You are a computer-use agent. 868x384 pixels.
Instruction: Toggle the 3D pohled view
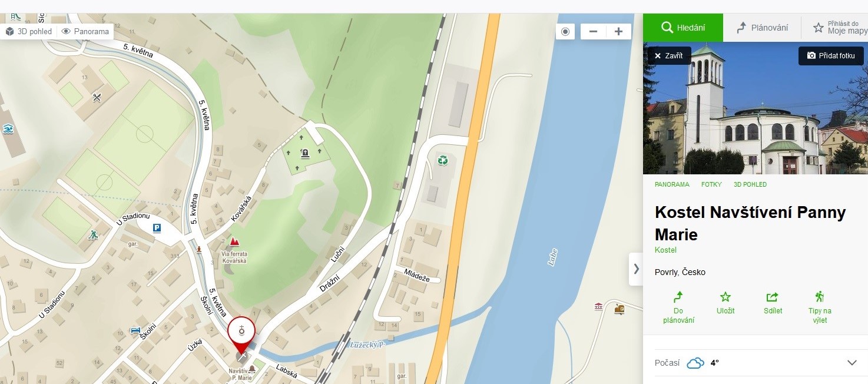coord(29,31)
